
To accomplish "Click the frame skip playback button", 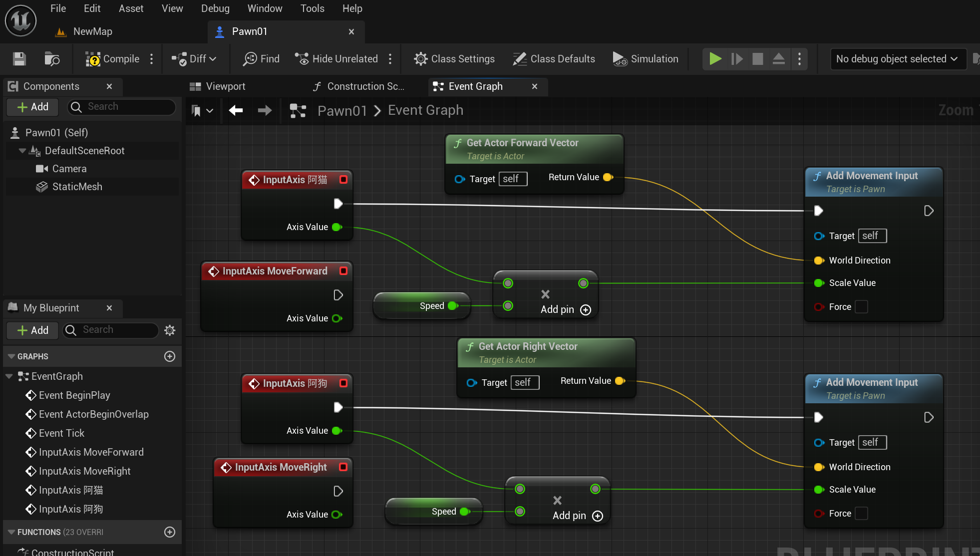I will (737, 59).
